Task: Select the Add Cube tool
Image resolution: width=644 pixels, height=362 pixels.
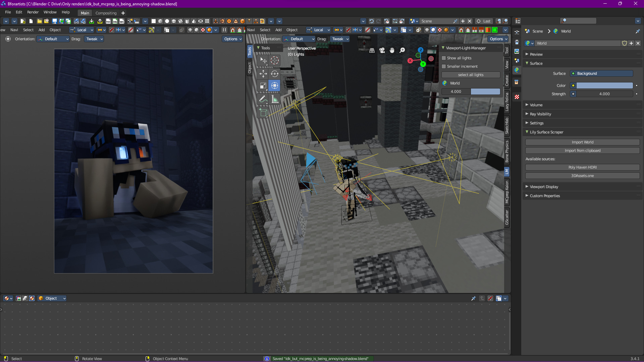Action: tap(263, 113)
